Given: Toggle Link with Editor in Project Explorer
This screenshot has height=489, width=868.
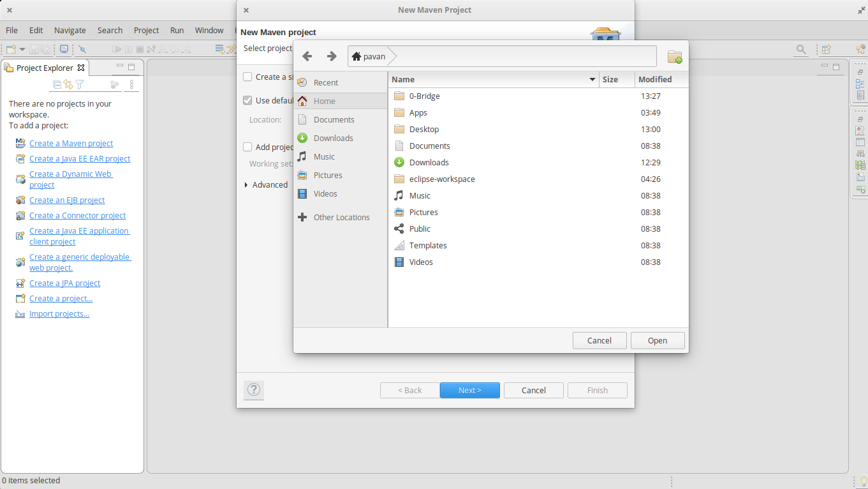Looking at the screenshot, I should (x=68, y=84).
